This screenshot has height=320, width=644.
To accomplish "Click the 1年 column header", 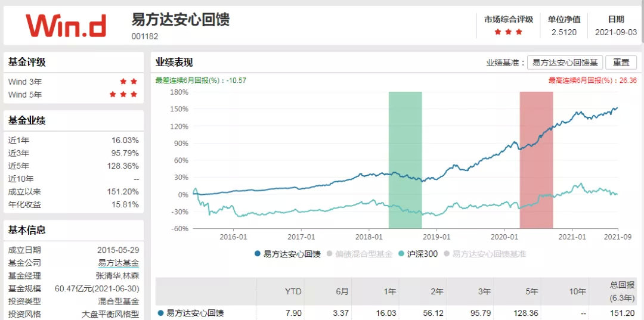I will click(389, 291).
